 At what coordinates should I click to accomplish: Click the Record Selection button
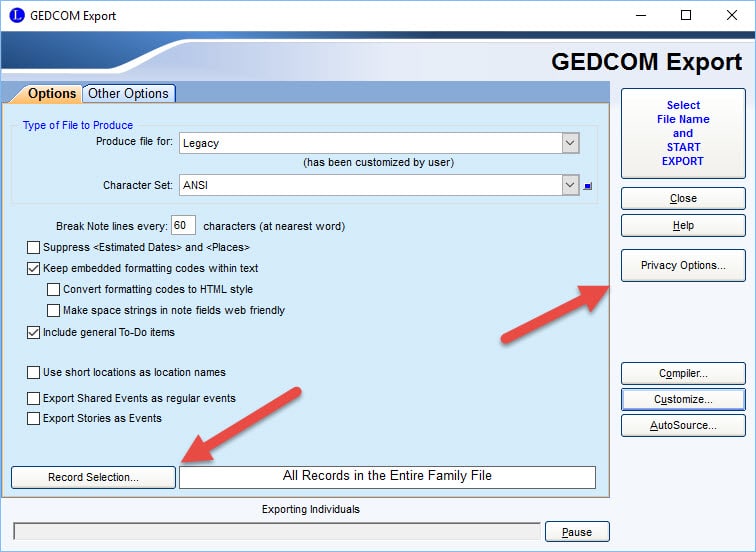[93, 477]
